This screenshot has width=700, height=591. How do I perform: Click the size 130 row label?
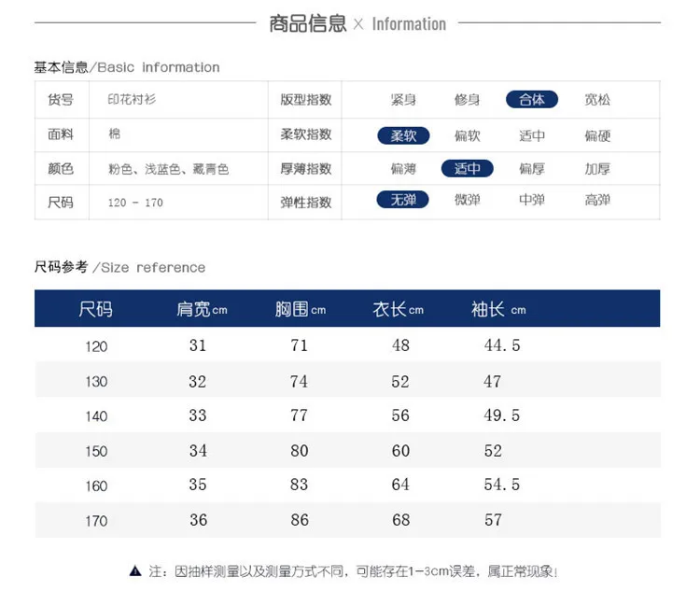(96, 382)
